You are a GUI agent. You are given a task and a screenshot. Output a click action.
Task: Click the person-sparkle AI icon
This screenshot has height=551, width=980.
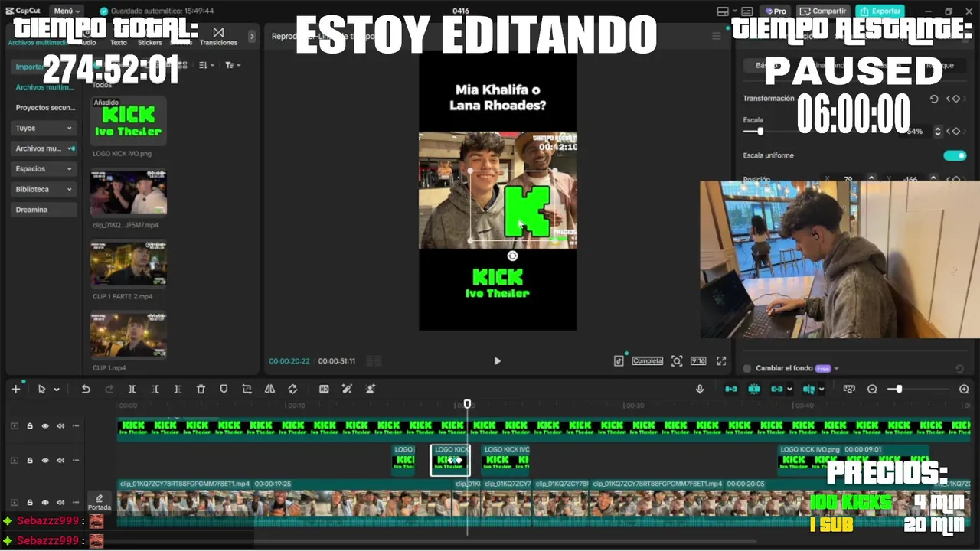[x=371, y=389]
